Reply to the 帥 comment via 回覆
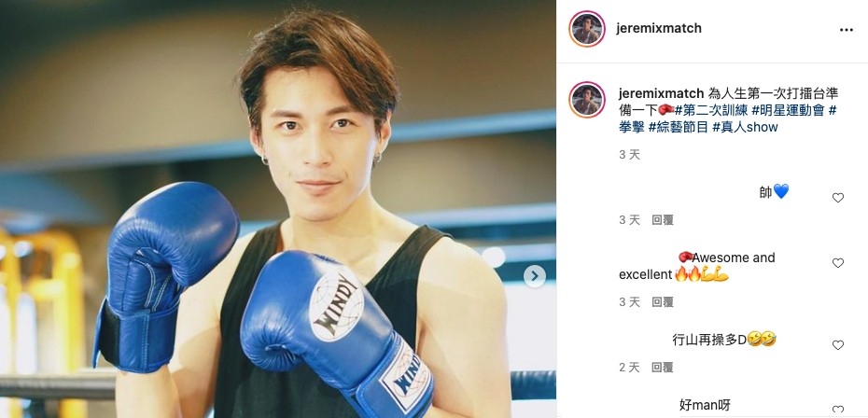Image resolution: width=868 pixels, height=418 pixels. click(x=662, y=220)
